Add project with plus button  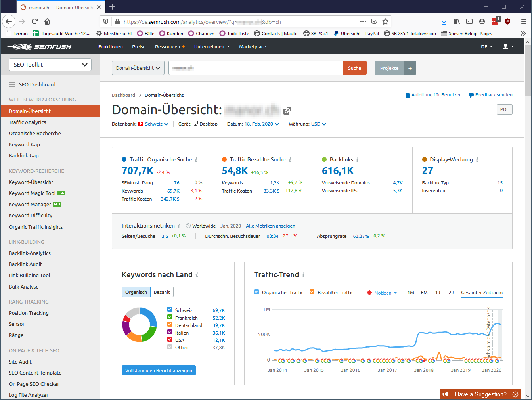click(x=410, y=68)
